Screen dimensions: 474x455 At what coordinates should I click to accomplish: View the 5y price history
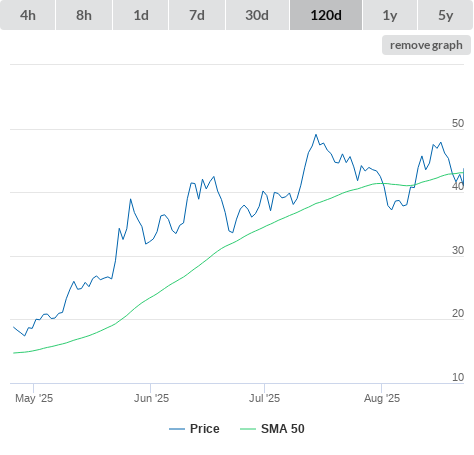445,15
